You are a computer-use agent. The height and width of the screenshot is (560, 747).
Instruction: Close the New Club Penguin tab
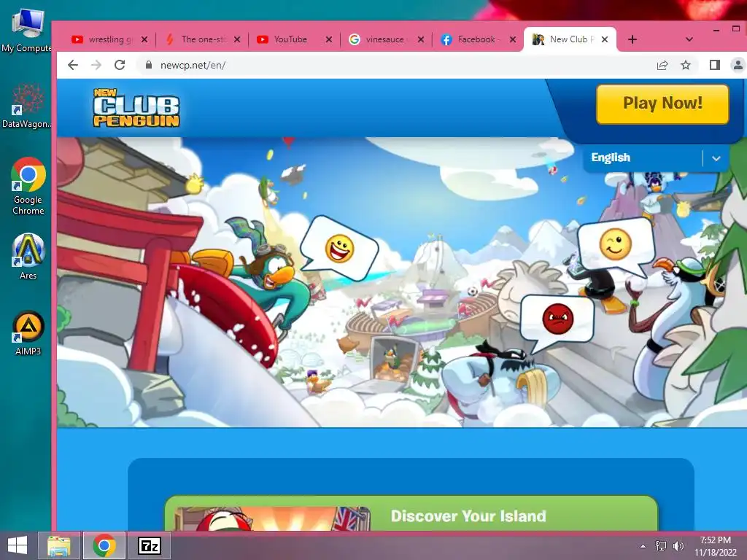pos(605,39)
